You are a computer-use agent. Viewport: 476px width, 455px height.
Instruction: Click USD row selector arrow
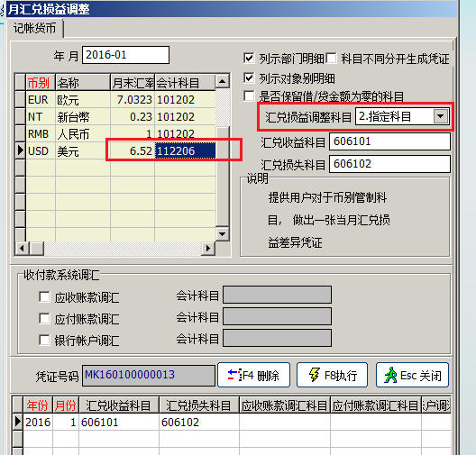coord(20,150)
